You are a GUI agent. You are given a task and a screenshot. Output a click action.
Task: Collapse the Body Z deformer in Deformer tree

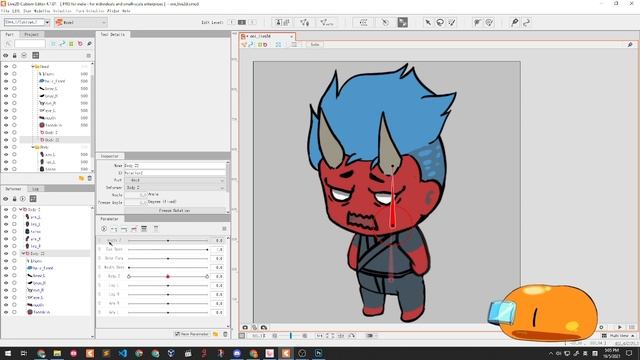pyautogui.click(x=20, y=209)
